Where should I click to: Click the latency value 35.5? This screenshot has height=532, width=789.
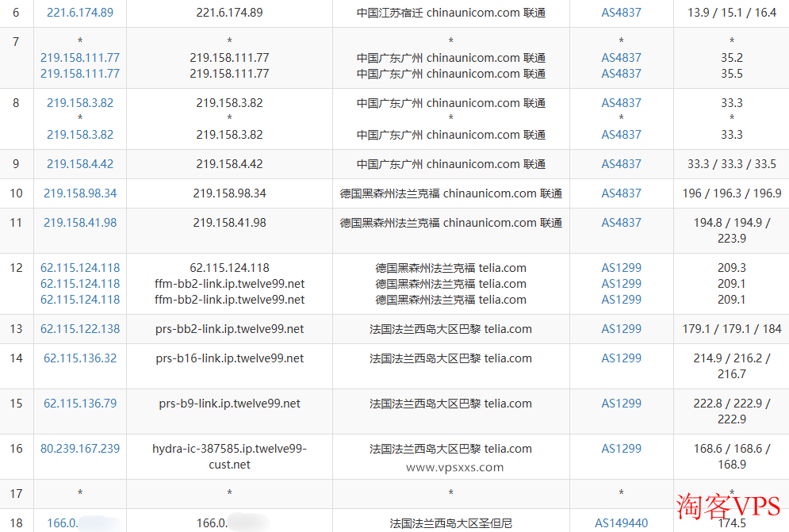tap(732, 74)
